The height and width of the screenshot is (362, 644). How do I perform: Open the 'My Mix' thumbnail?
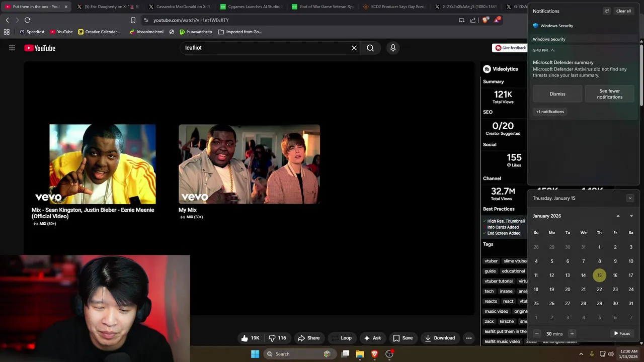point(249,164)
